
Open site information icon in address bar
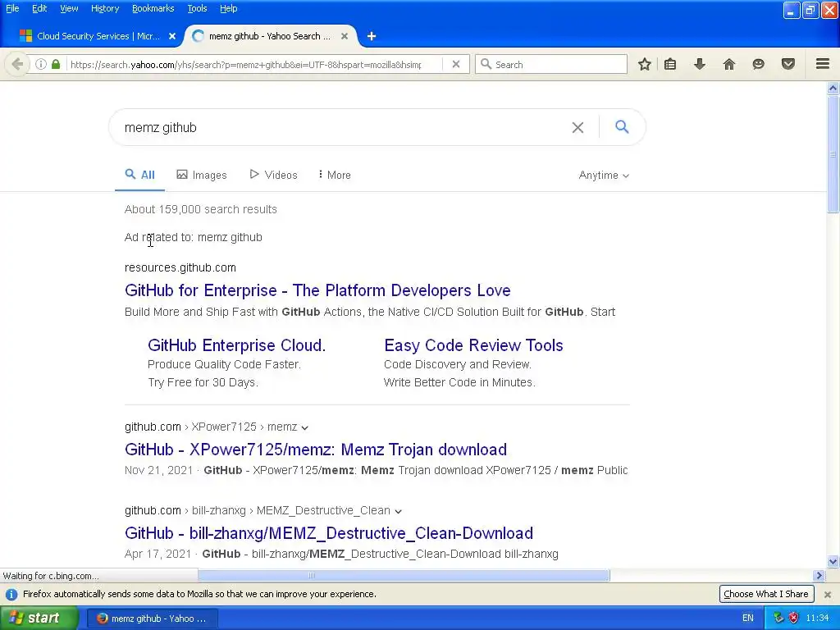pos(41,64)
